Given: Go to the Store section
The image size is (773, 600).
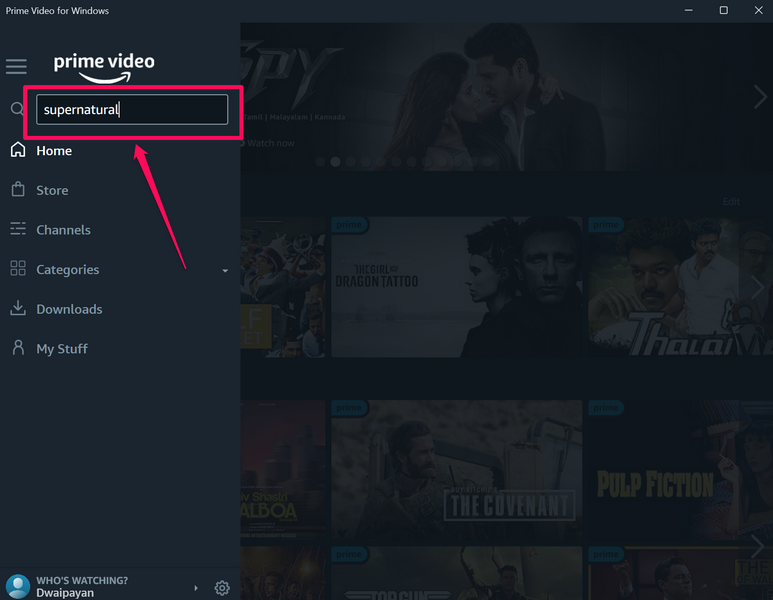Looking at the screenshot, I should (x=52, y=190).
